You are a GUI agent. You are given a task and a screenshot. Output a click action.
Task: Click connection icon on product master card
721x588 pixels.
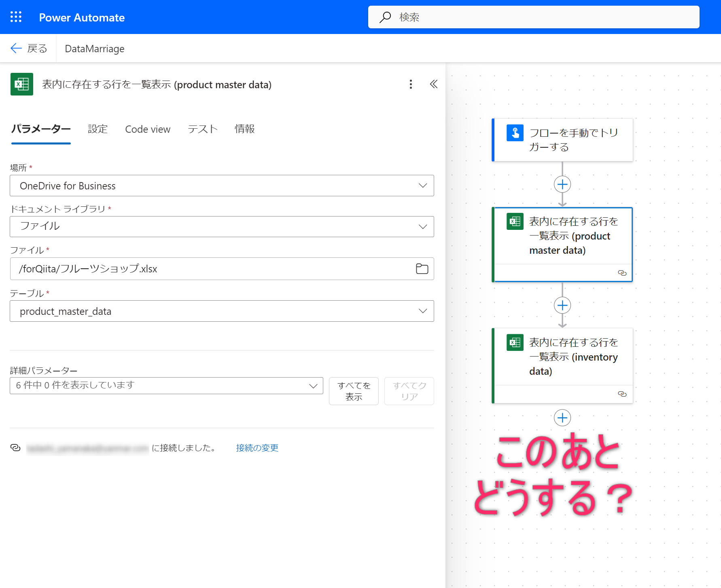(x=622, y=273)
